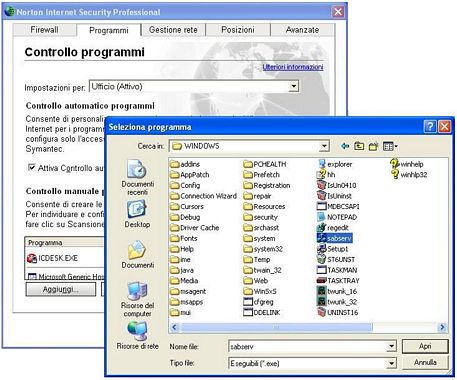This screenshot has width=457, height=380.
Task: Click the back arrow in file dialog toolbar
Action: coord(345,146)
